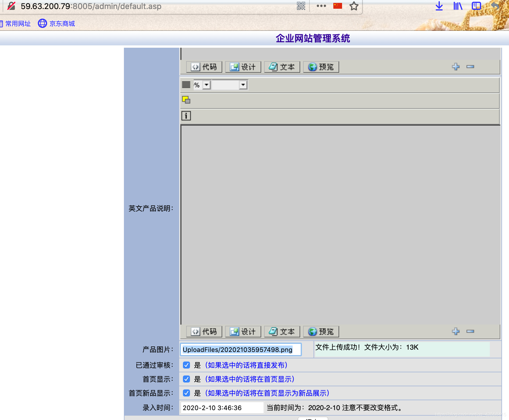Click the China flag icon in address bar
The image size is (509, 420).
[x=337, y=6]
